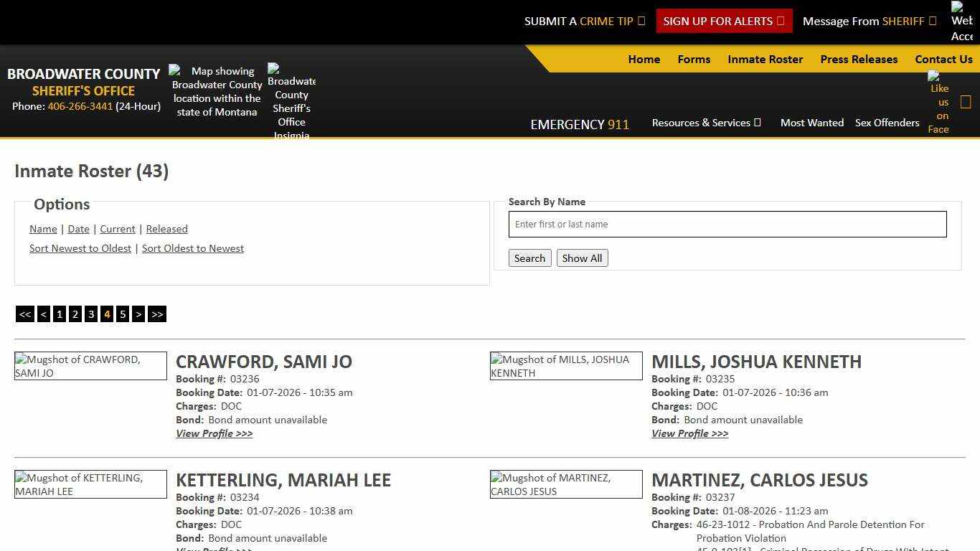Image resolution: width=980 pixels, height=551 pixels.
Task: Open page 2 of the inmate roster
Action: pyautogui.click(x=75, y=314)
